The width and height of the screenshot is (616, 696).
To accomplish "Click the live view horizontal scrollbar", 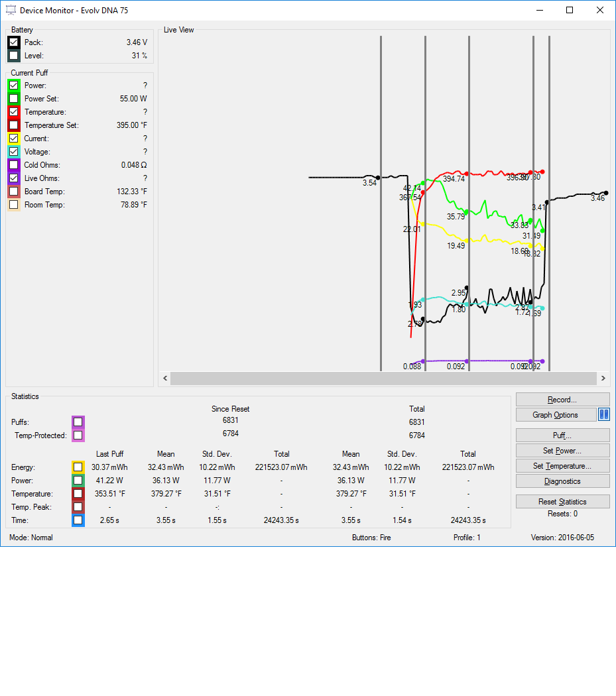I will tap(383, 378).
